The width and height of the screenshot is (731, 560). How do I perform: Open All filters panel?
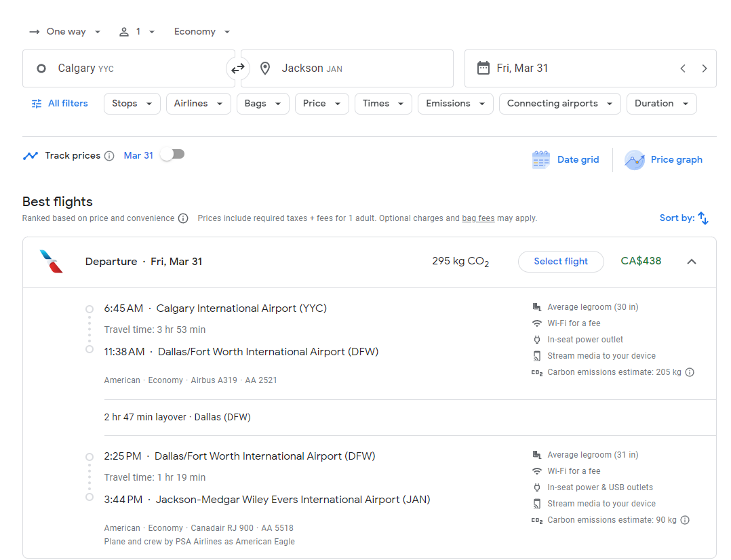tap(60, 104)
